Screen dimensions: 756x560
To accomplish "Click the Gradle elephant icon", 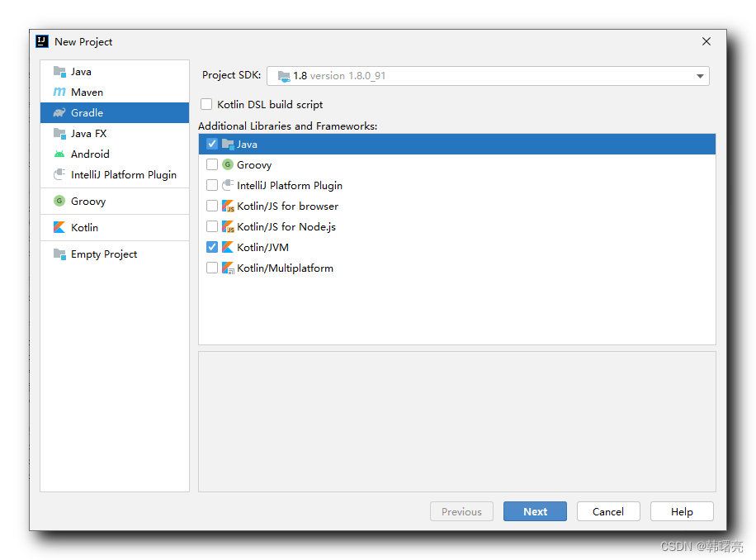I will 59,113.
